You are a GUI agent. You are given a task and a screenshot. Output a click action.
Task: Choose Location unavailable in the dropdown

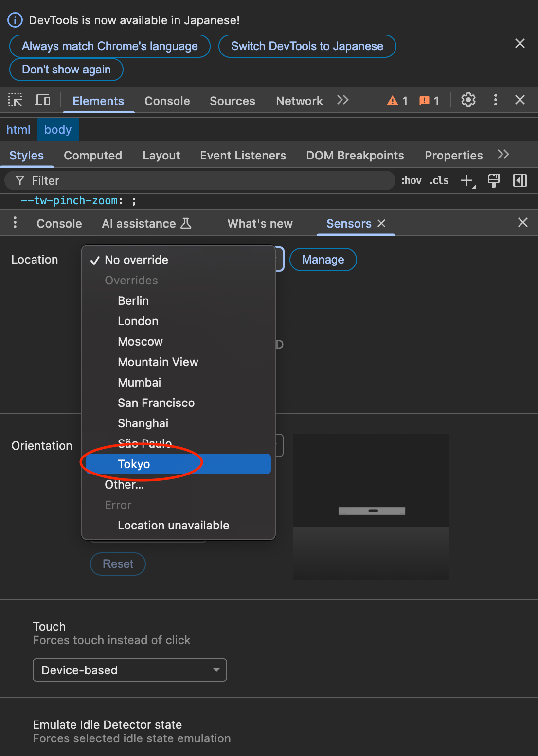(173, 525)
